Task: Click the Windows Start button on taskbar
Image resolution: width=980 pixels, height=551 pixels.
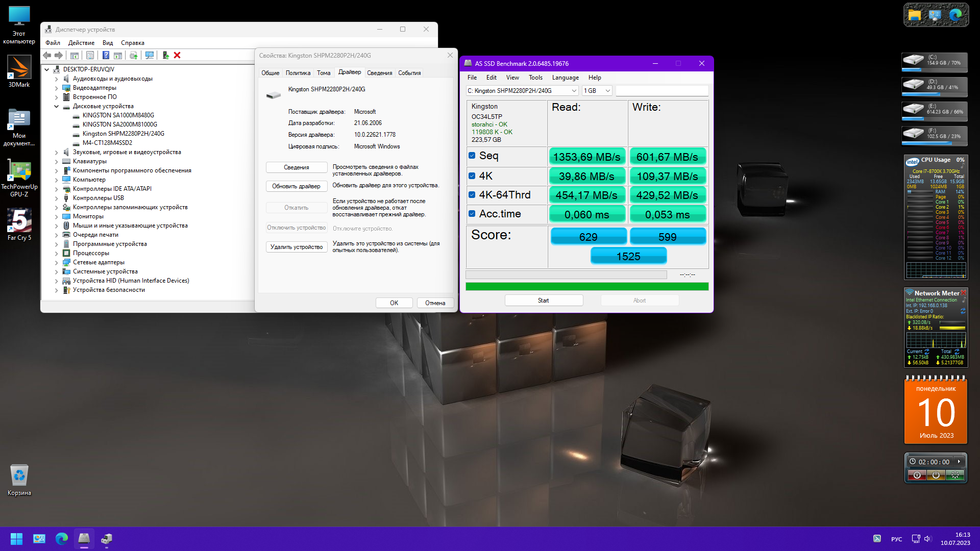Action: [x=16, y=539]
